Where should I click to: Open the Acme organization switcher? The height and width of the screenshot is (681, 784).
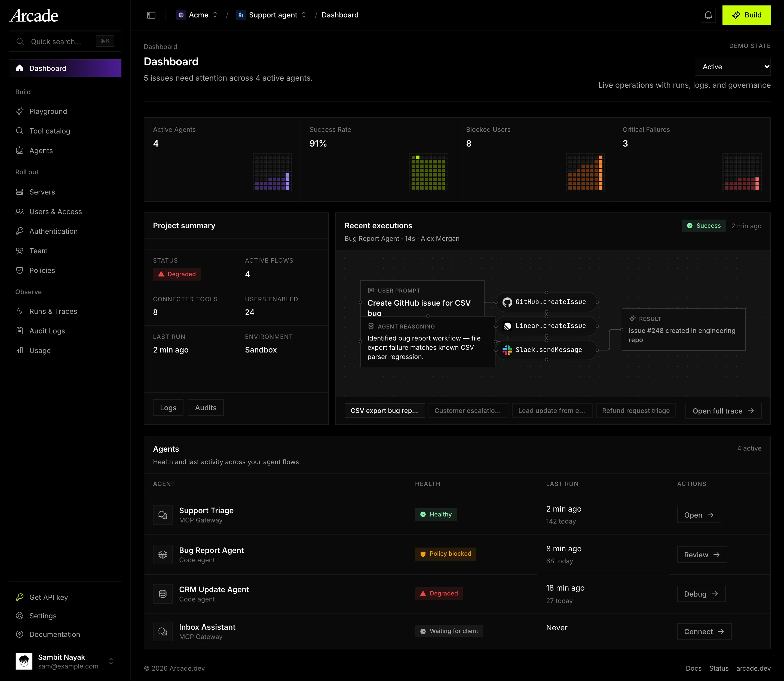tap(197, 15)
